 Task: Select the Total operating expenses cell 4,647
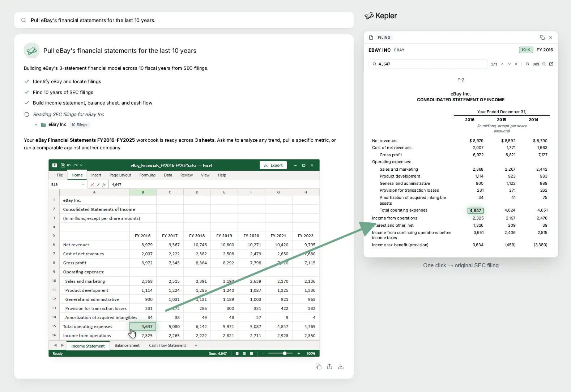(143, 326)
